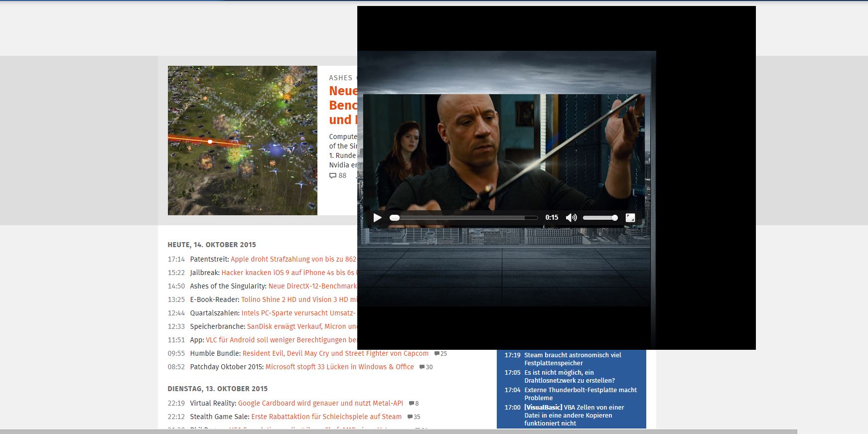Open the 88 comments of the Ashes article
This screenshot has height=434, width=868.
pos(338,175)
